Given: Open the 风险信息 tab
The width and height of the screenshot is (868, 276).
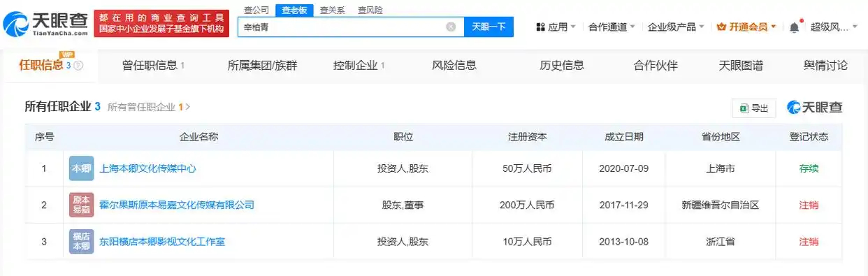Looking at the screenshot, I should pyautogui.click(x=454, y=66).
